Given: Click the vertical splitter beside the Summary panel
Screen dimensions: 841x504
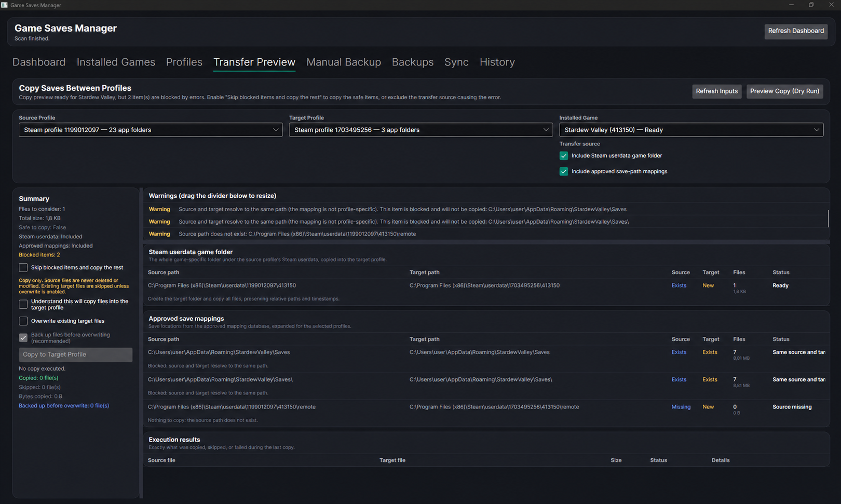Looking at the screenshot, I should point(141,343).
